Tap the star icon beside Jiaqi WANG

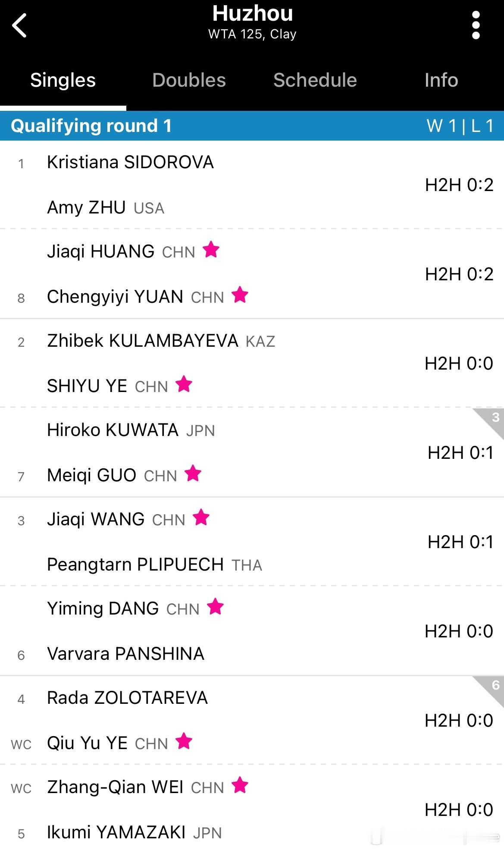(x=201, y=517)
